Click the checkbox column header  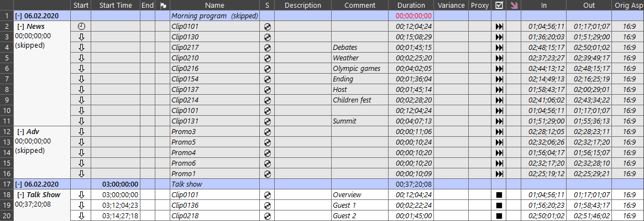(499, 6)
